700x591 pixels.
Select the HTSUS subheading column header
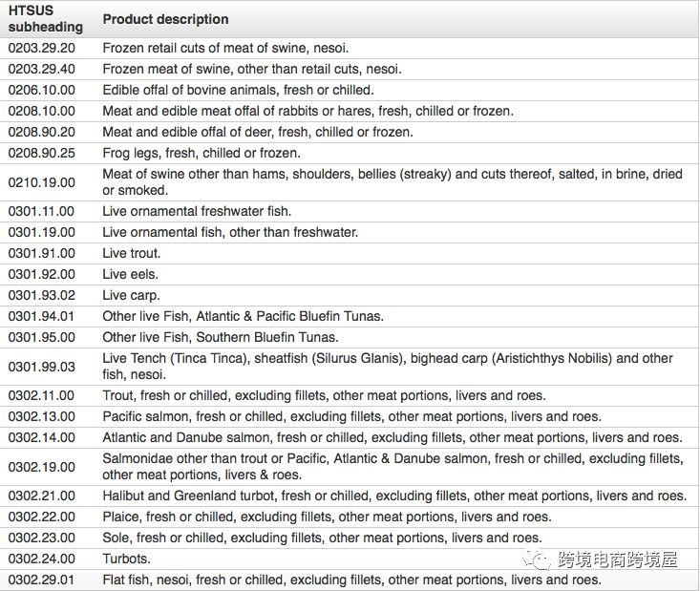(x=46, y=19)
